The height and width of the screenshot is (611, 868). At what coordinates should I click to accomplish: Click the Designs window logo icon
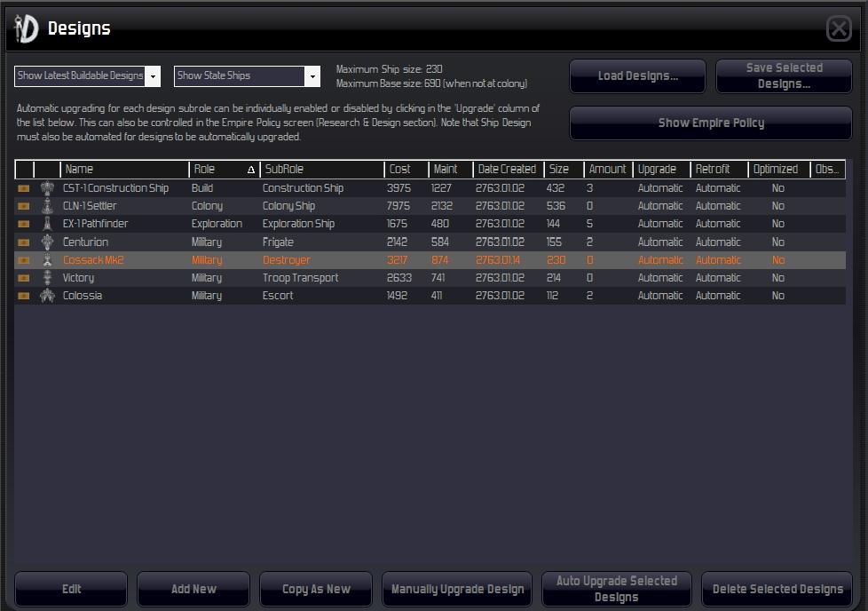[26, 28]
